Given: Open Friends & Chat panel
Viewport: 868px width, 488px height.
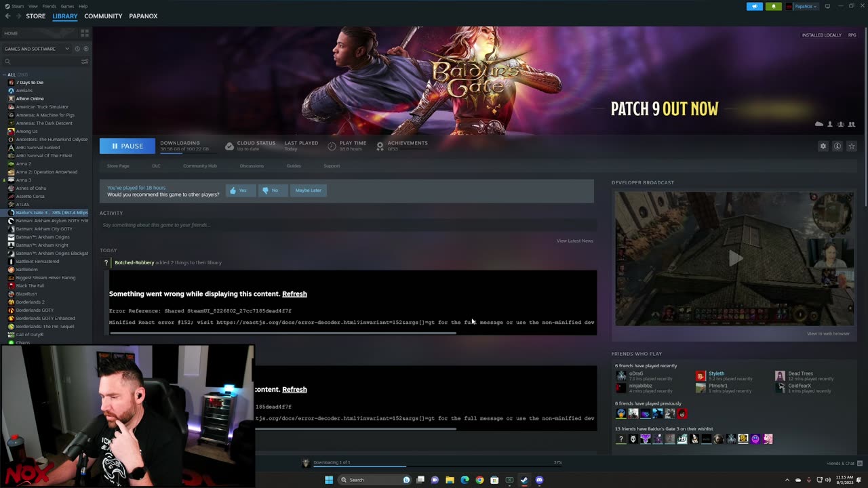Looking at the screenshot, I should [x=844, y=463].
